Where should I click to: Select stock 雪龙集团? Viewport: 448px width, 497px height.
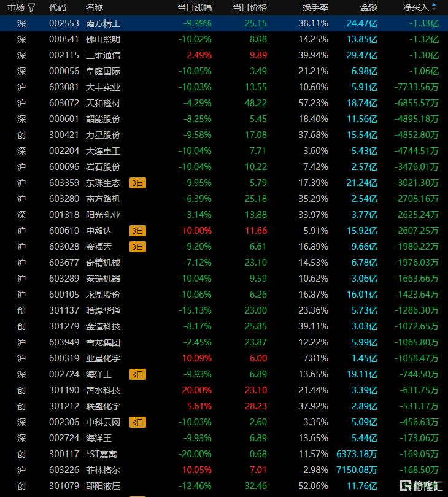coord(103,342)
